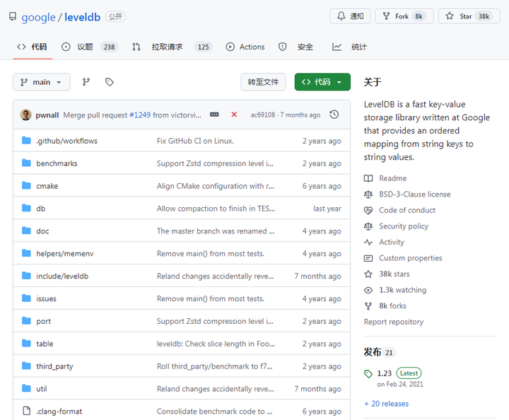509x420 pixels.
Task: Expand the main branch dropdown
Action: [x=42, y=82]
